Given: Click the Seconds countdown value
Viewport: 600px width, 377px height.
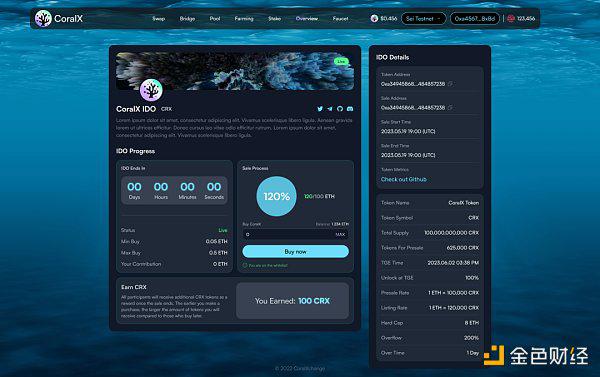Looking at the screenshot, I should tap(214, 187).
